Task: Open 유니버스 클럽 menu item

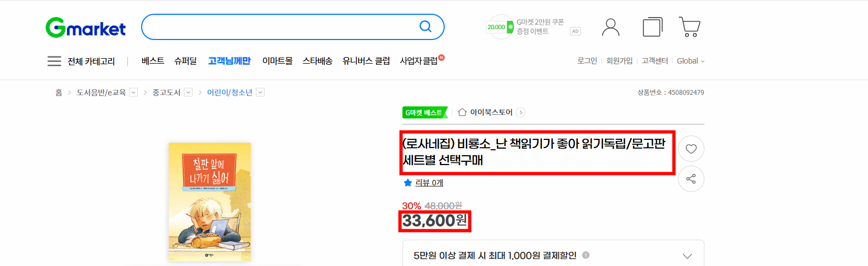Action: (366, 61)
